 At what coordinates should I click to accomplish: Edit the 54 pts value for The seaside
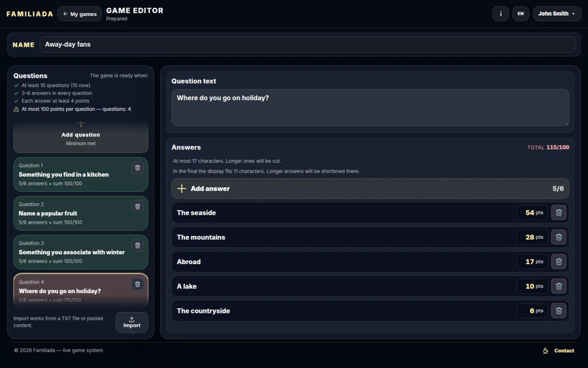point(532,213)
